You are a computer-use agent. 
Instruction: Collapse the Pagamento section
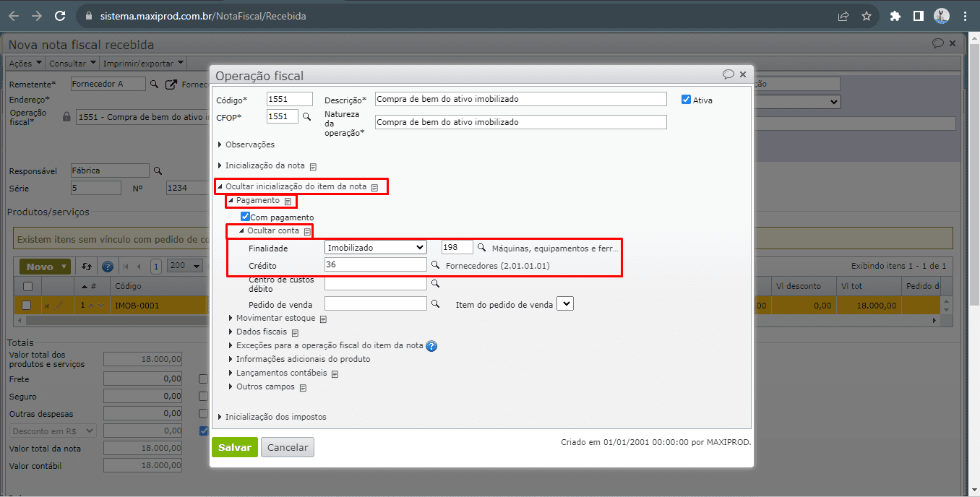click(254, 200)
